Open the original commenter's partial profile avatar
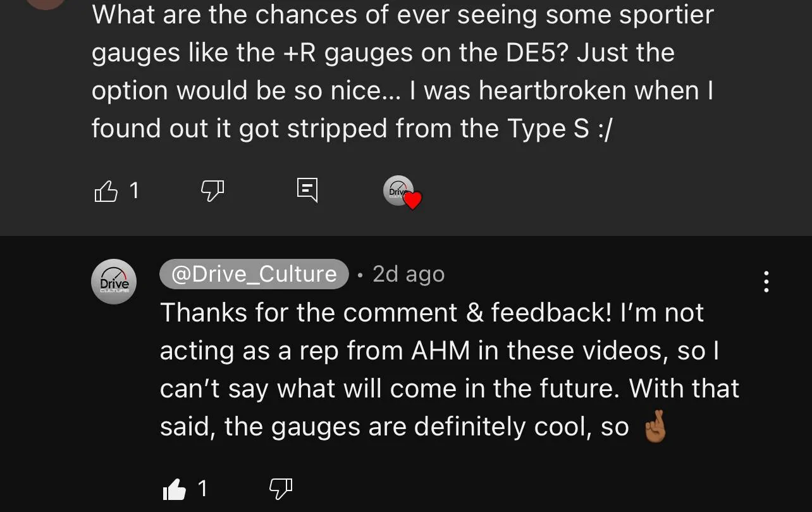Image resolution: width=812 pixels, height=512 pixels. click(x=46, y=3)
